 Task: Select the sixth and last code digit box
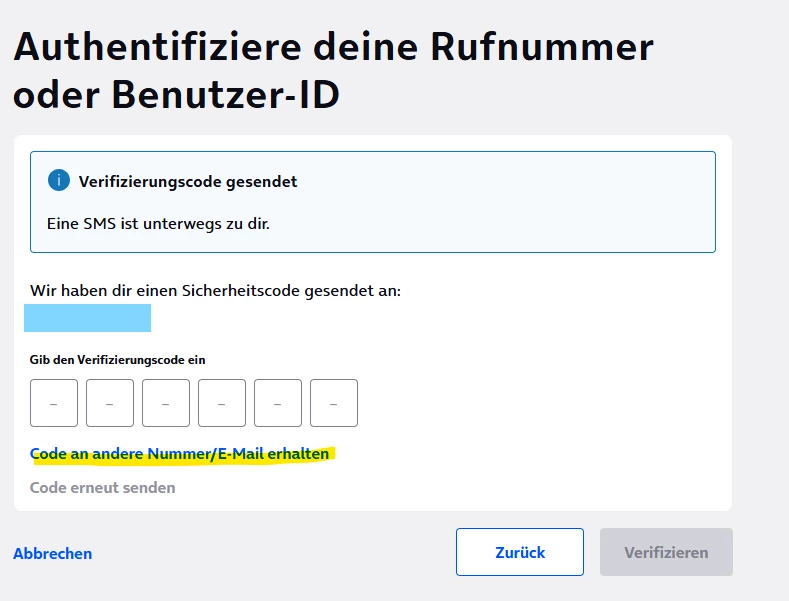point(334,403)
